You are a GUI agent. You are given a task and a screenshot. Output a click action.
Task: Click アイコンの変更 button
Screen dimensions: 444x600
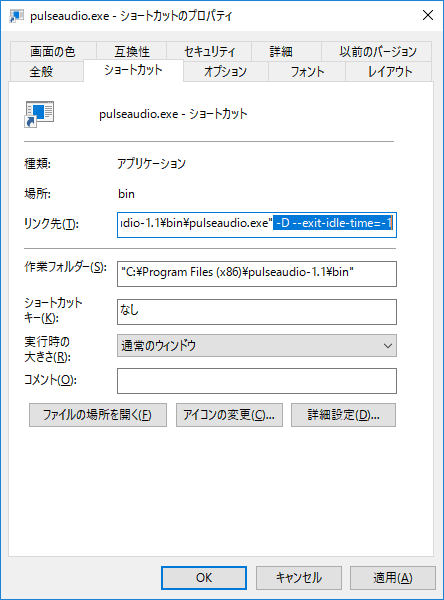click(x=229, y=415)
